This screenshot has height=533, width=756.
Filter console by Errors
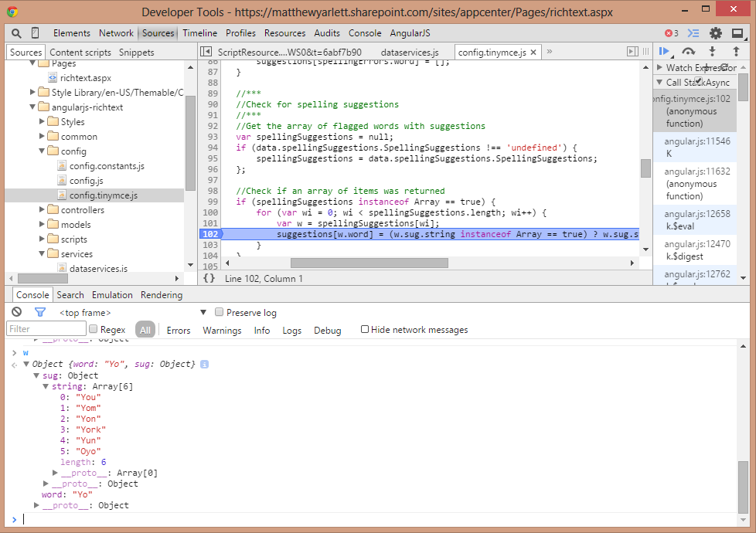(x=178, y=330)
